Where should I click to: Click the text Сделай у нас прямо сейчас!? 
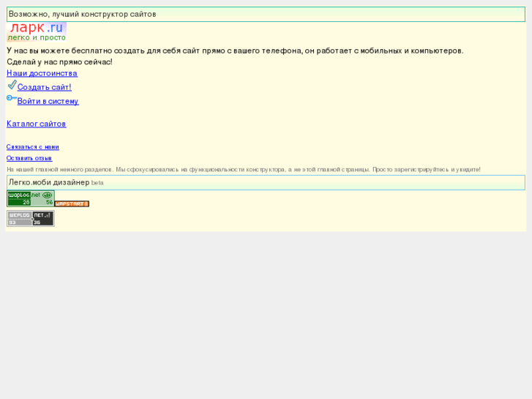[x=59, y=62]
